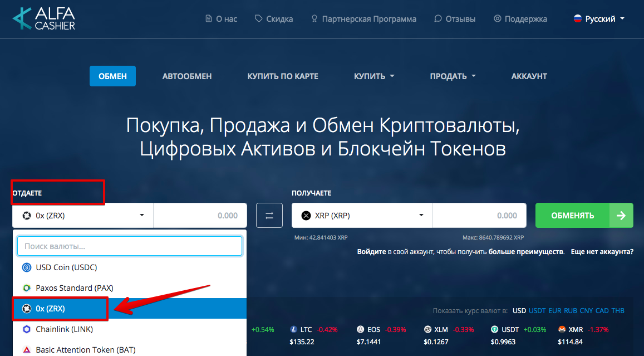644x356 pixels.
Task: Open the АККАУНТ tab
Action: tap(529, 76)
